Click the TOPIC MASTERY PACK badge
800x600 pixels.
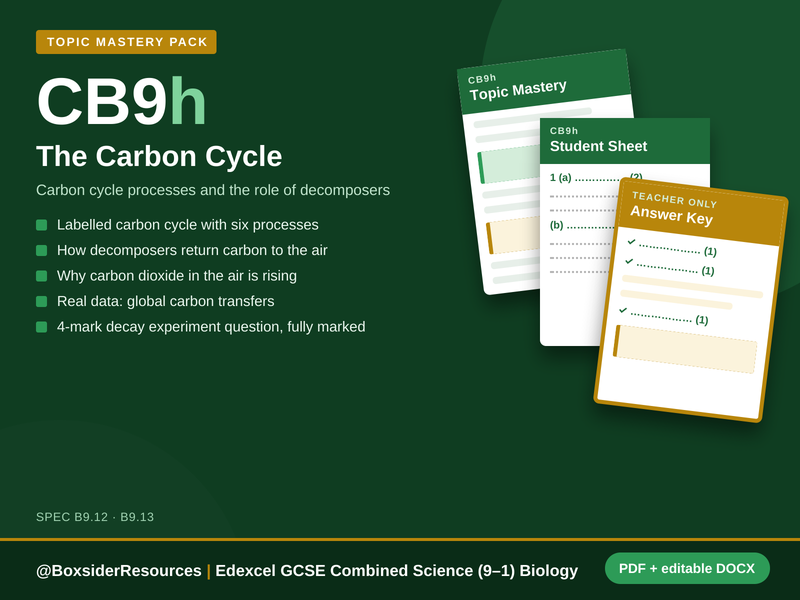click(126, 42)
